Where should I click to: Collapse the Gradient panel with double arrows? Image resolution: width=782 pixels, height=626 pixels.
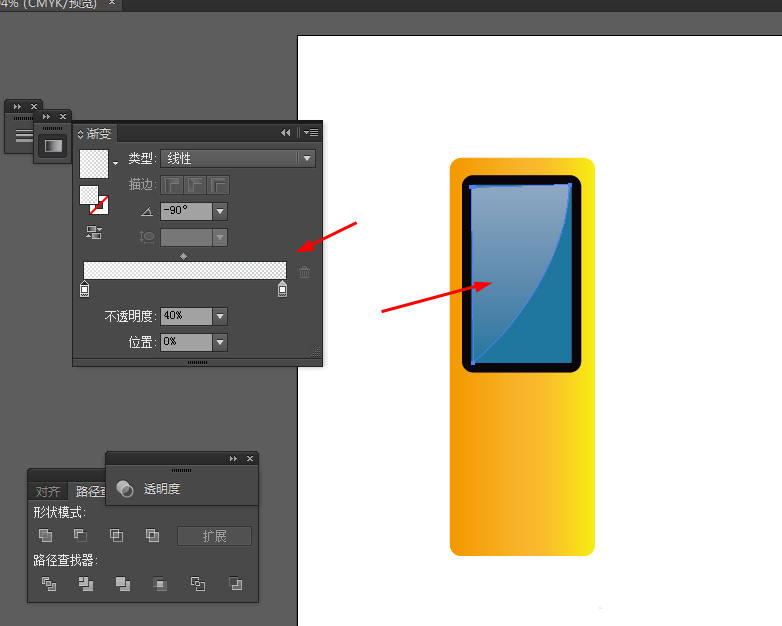(x=285, y=132)
